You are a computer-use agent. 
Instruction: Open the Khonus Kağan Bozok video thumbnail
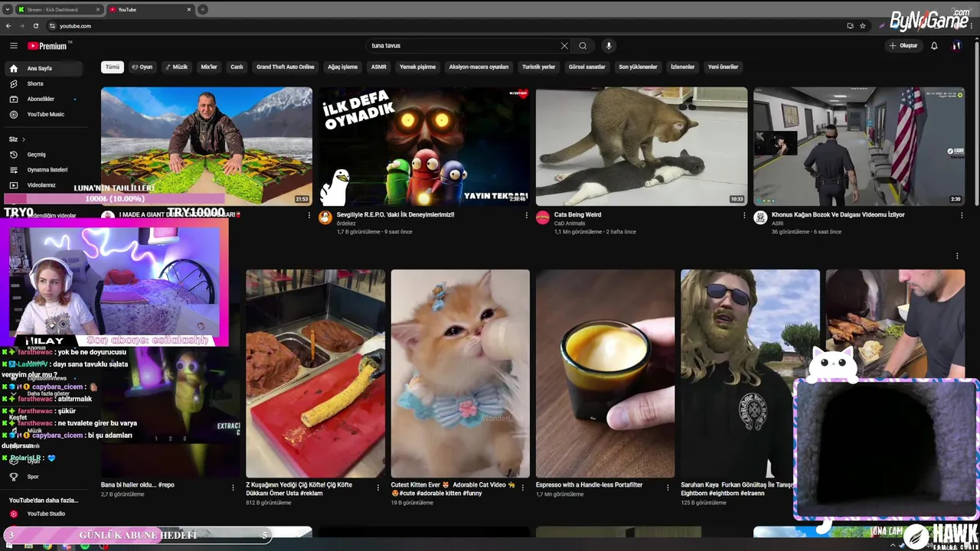coord(859,146)
